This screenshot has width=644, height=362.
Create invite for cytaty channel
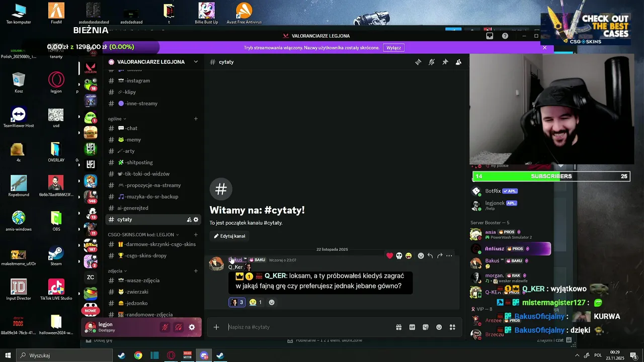pos(189,220)
